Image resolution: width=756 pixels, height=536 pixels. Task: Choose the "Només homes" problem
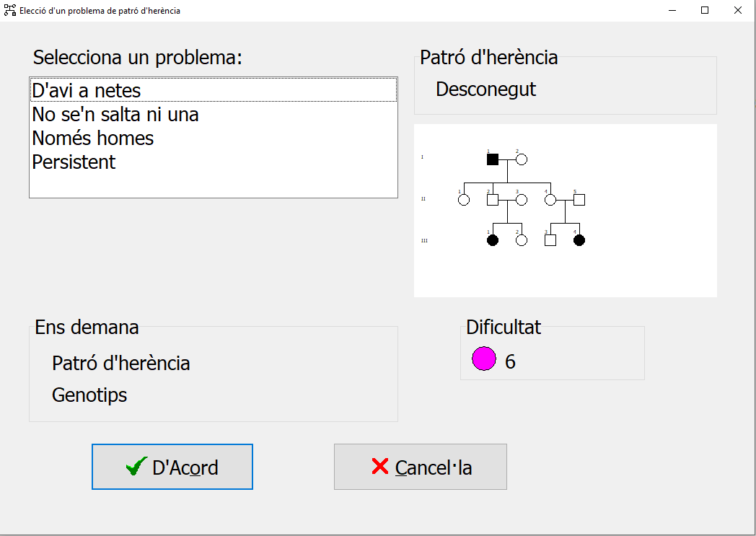pos(93,138)
